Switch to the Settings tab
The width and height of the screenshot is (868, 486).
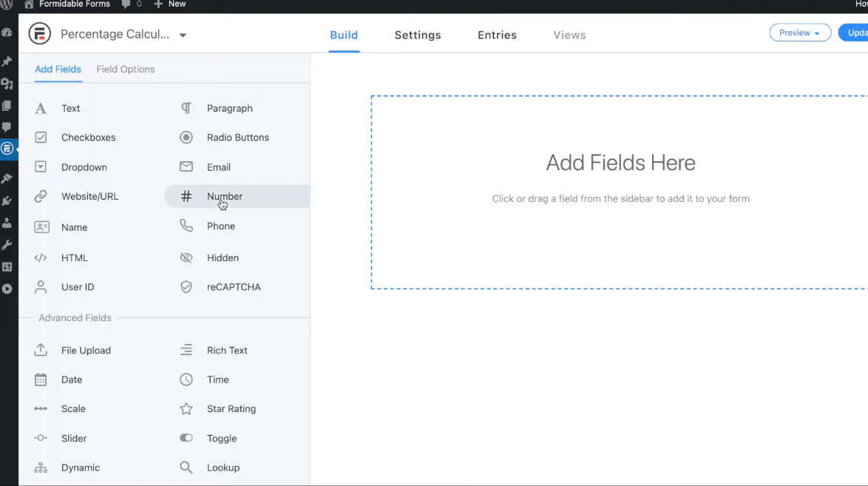pos(417,36)
